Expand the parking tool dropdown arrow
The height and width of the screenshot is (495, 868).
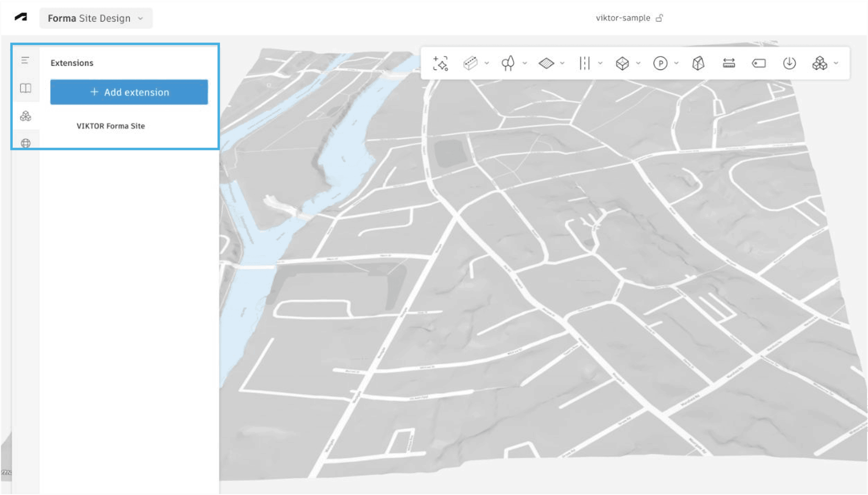pyautogui.click(x=676, y=63)
